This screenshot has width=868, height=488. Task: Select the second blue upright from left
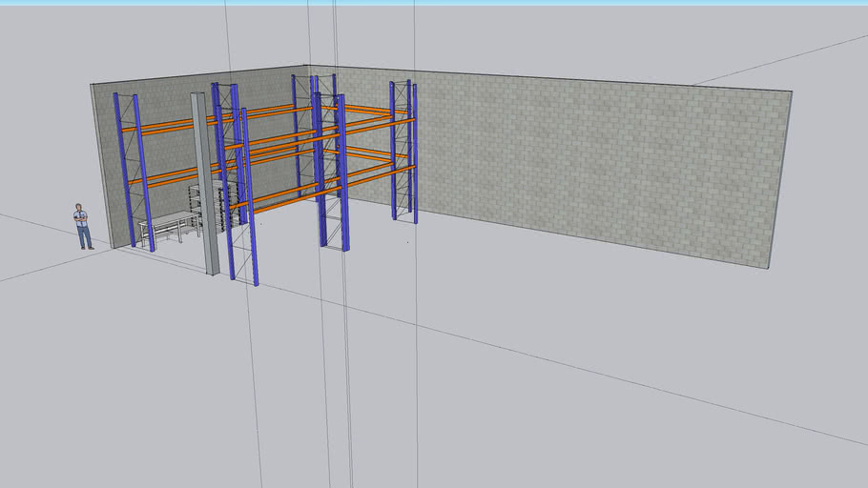[143, 172]
